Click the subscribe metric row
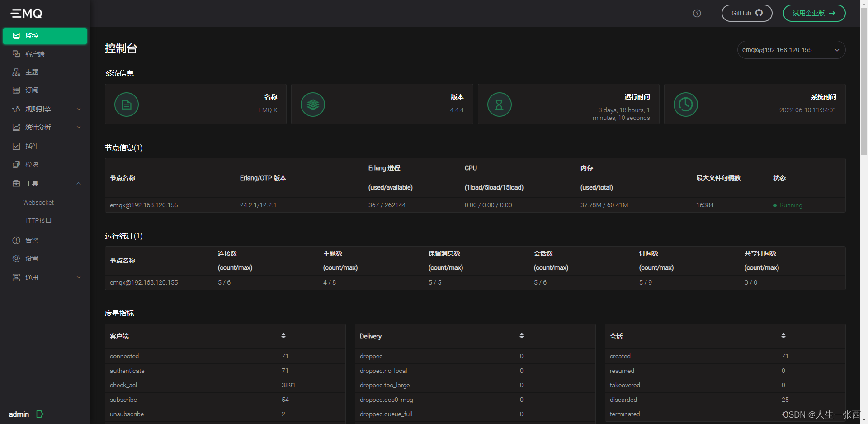Image resolution: width=868 pixels, height=424 pixels. click(225, 400)
